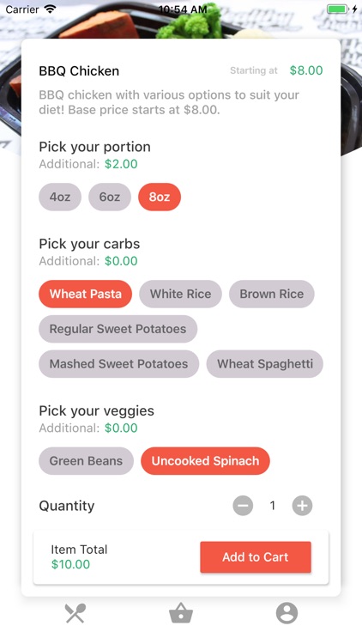Select the 4oz portion
The image size is (362, 644).
pos(60,197)
